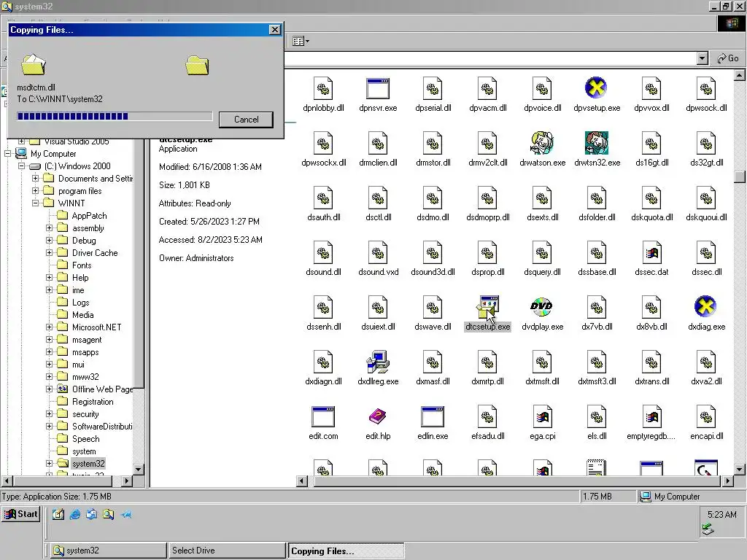This screenshot has height=560, width=747.
Task: Cancel the file copy operation
Action: pos(246,120)
